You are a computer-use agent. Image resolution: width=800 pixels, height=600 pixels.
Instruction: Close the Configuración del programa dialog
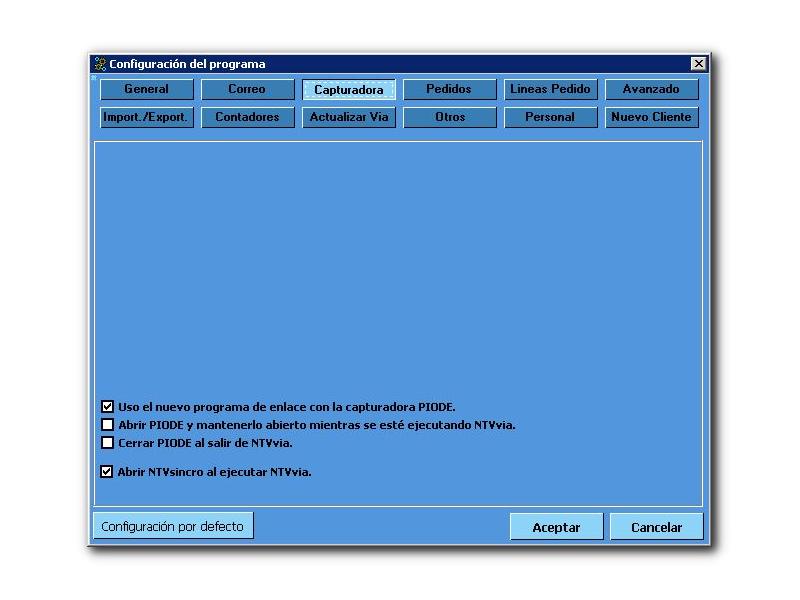[x=698, y=64]
